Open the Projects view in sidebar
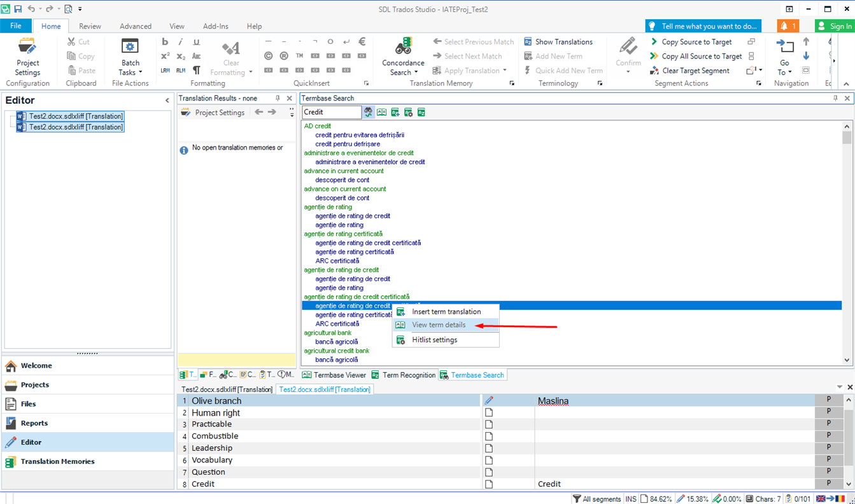 click(x=88, y=385)
